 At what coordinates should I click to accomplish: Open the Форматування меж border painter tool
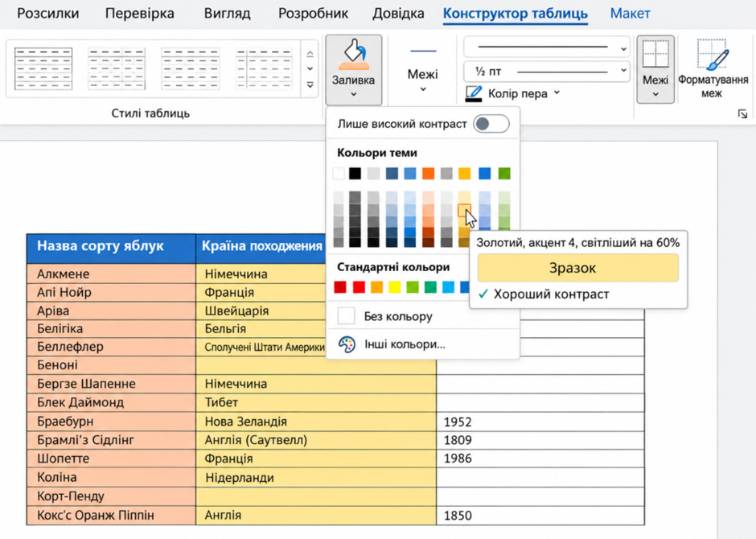[x=712, y=69]
